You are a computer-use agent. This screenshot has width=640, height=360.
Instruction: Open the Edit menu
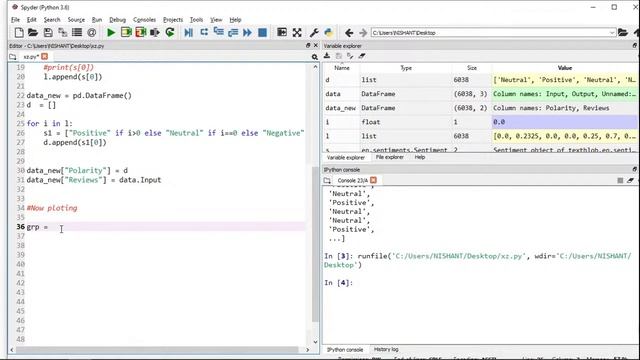(31, 20)
